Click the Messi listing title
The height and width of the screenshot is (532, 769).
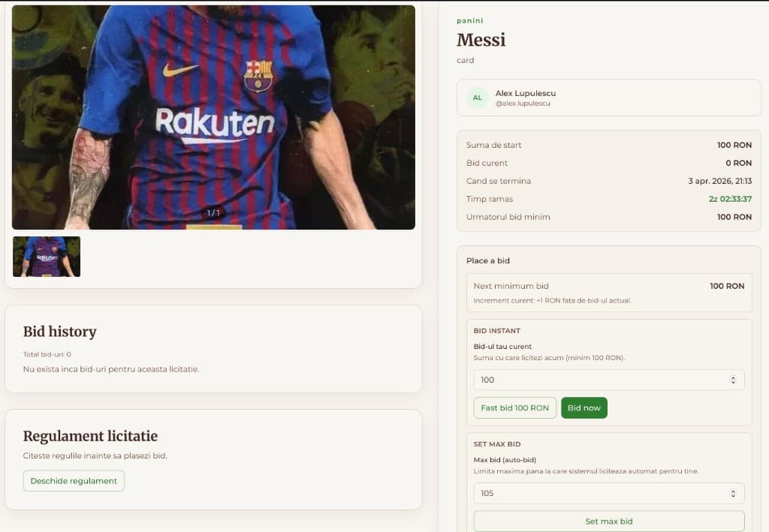click(481, 40)
